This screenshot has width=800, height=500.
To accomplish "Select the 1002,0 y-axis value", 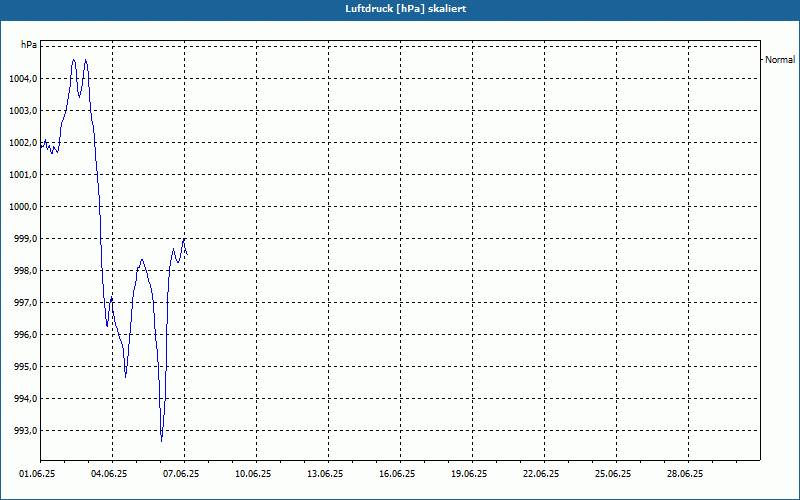I will (23, 143).
